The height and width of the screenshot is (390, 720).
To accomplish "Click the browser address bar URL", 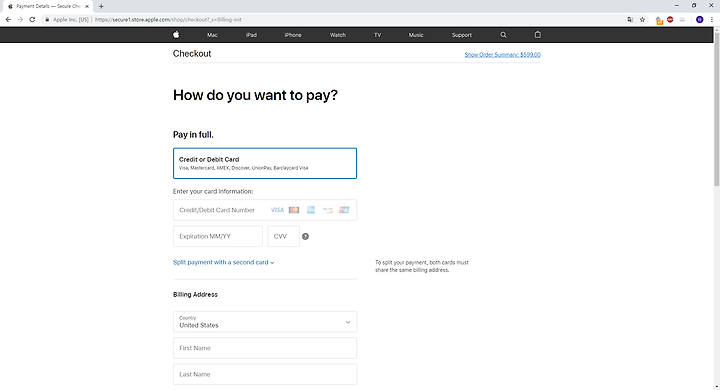I will click(x=168, y=20).
